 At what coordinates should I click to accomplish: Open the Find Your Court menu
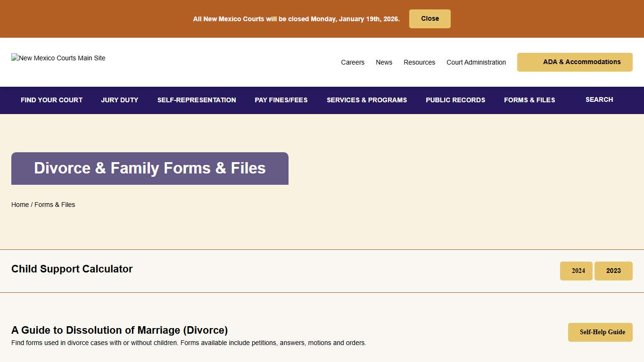tap(51, 100)
